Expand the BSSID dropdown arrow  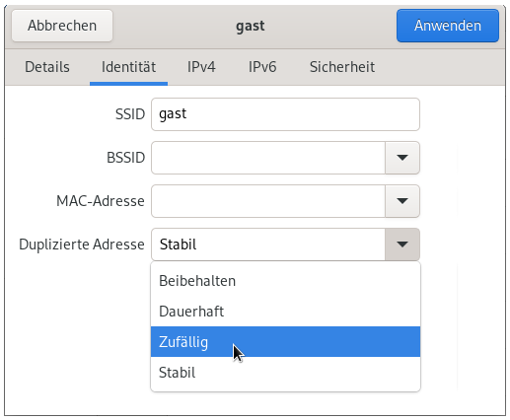click(402, 158)
